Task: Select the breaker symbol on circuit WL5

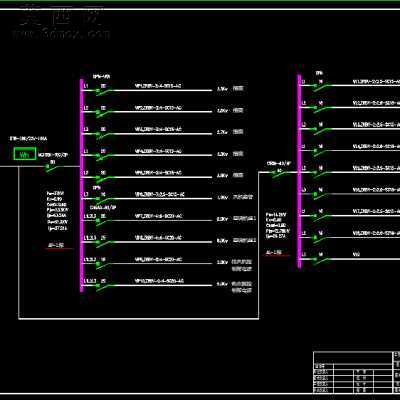Action: click(322, 173)
